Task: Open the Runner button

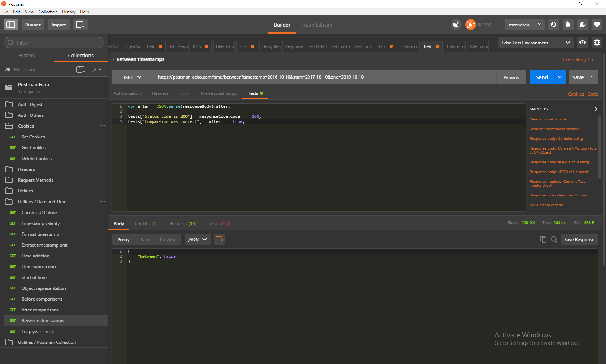Action: click(33, 25)
